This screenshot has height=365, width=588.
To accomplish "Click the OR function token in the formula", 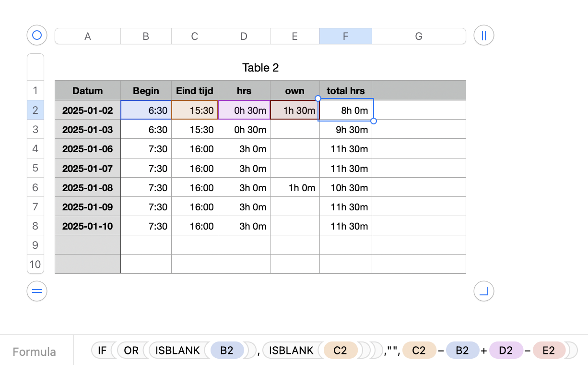I will [131, 351].
